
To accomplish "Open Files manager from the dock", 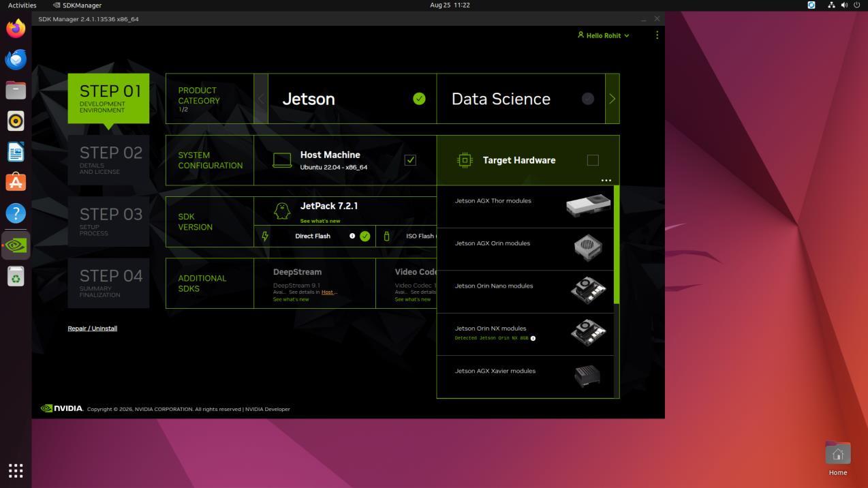I will (16, 90).
